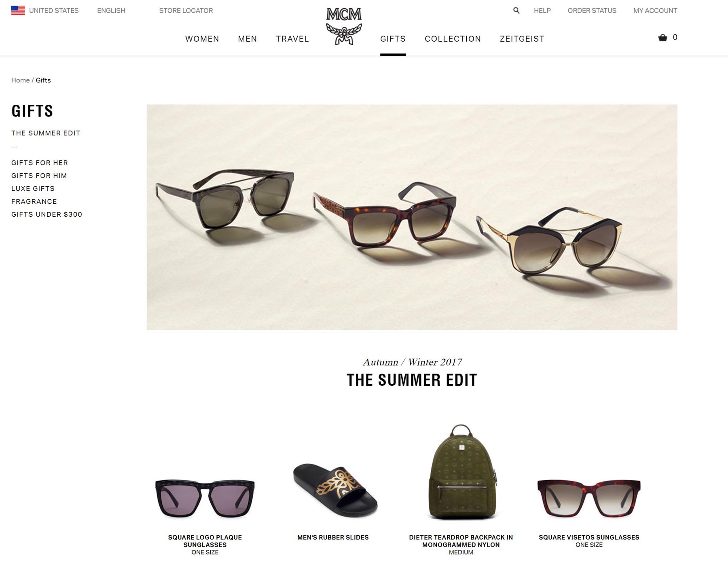Go to Zeitgeist section
The height and width of the screenshot is (566, 728).
(x=522, y=39)
